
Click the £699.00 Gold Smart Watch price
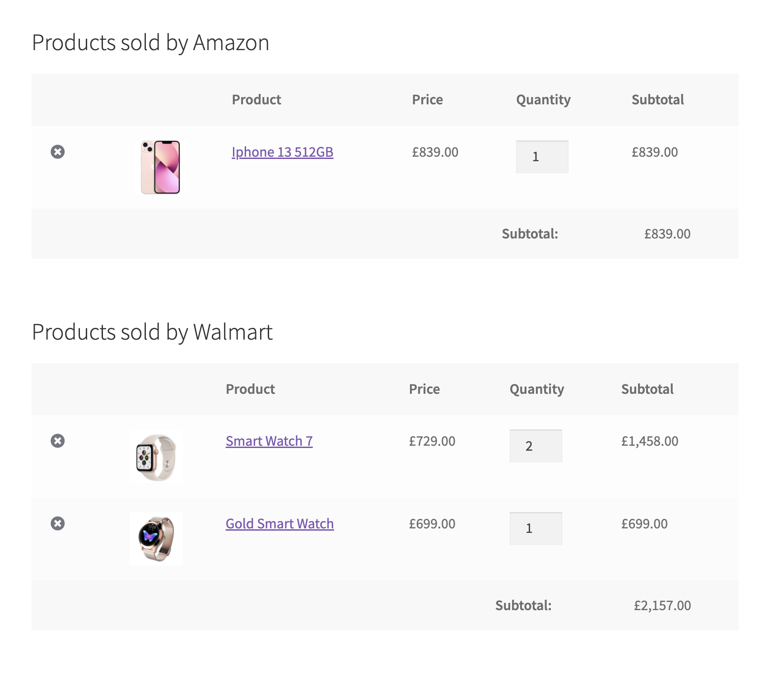point(432,524)
